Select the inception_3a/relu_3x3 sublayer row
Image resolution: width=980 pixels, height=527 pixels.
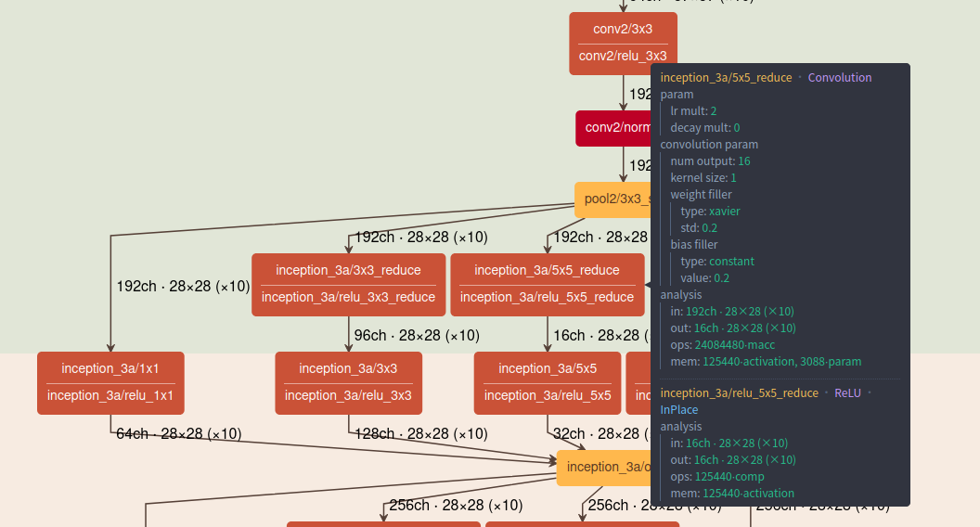(348, 396)
